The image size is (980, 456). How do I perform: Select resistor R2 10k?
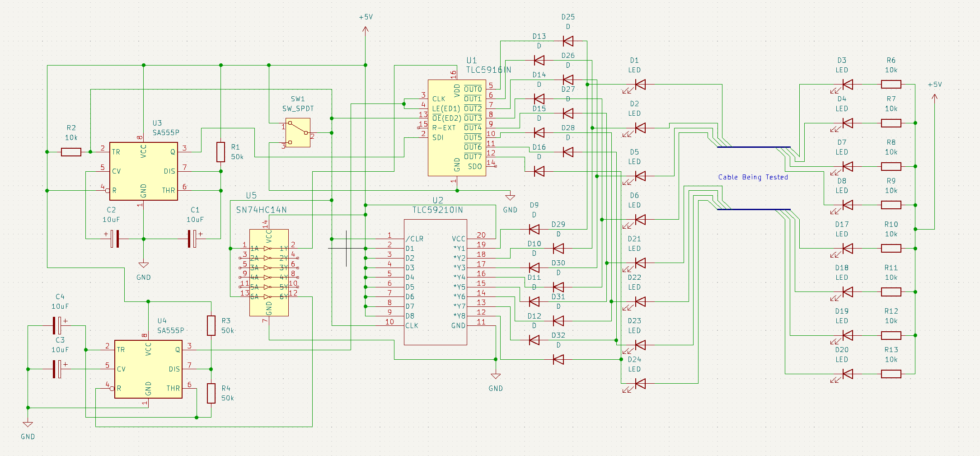(x=71, y=152)
